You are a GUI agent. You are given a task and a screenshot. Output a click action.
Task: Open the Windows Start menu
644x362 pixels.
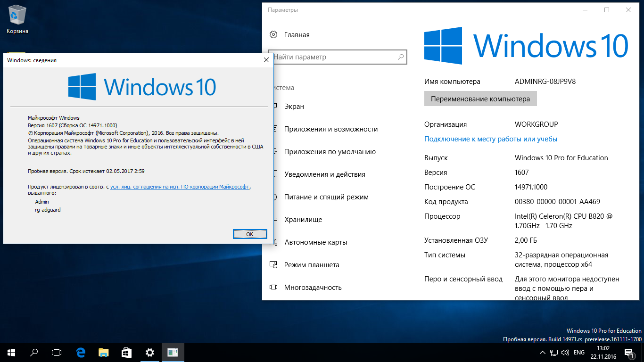tap(11, 352)
